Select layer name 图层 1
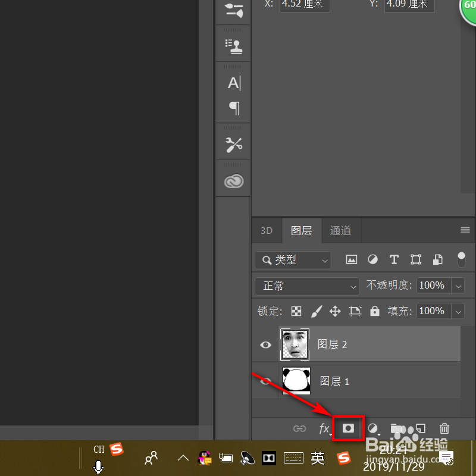 (x=334, y=381)
